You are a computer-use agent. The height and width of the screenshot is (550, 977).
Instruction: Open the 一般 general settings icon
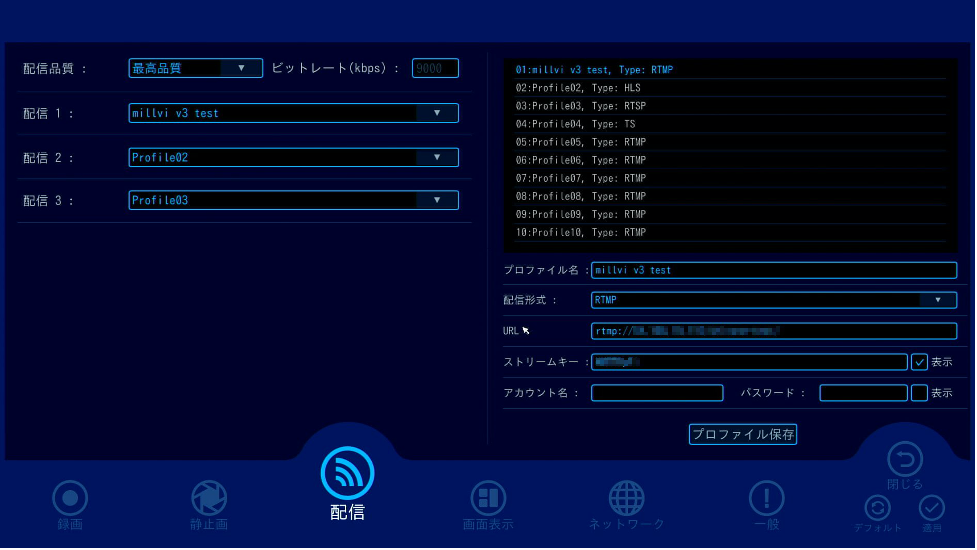[766, 498]
